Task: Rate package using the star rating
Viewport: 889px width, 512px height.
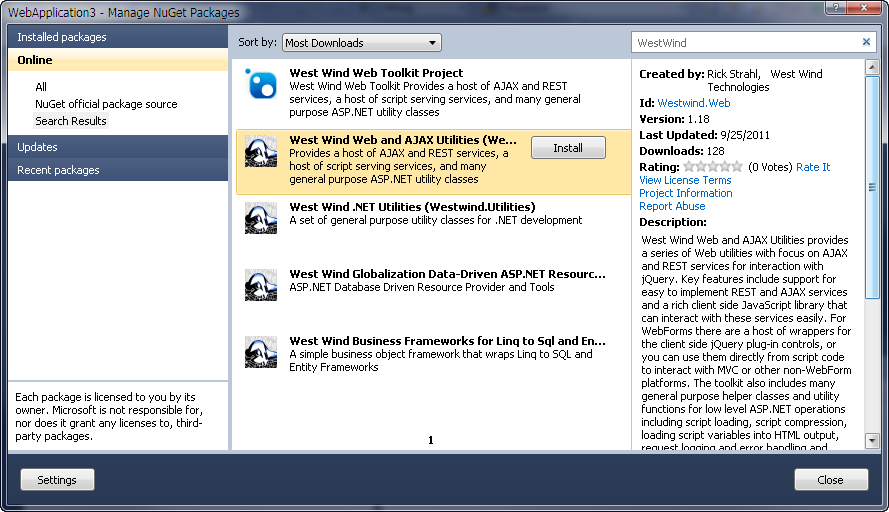Action: pos(712,167)
